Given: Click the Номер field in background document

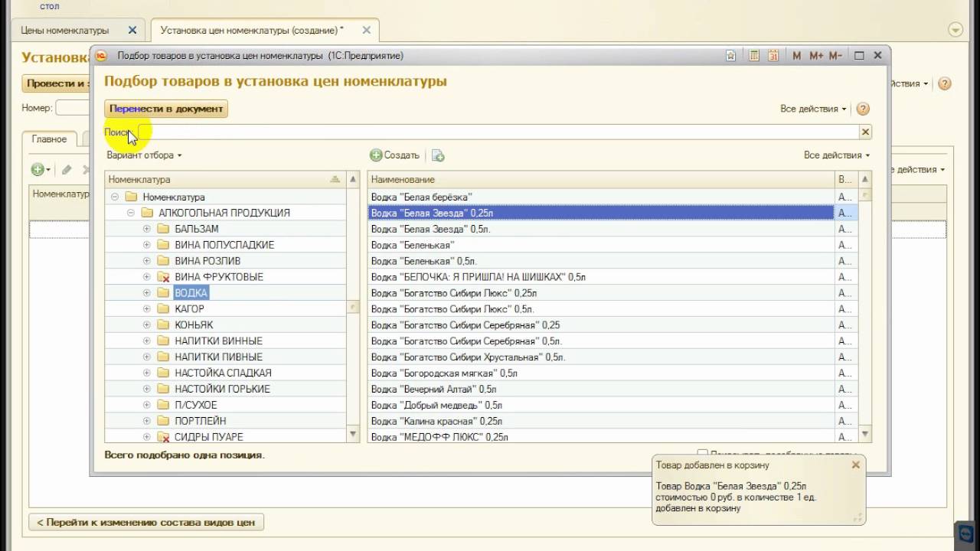Looking at the screenshot, I should point(74,108).
